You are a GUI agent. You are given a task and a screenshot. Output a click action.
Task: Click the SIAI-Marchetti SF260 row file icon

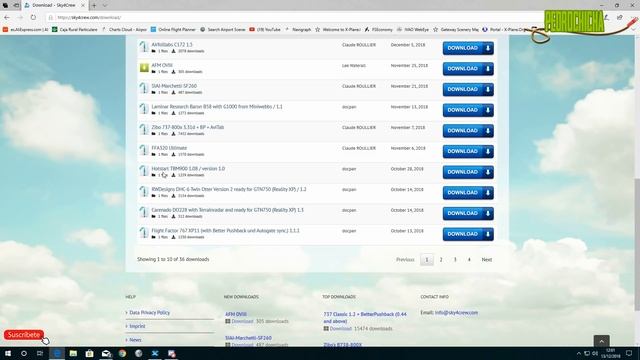click(143, 88)
